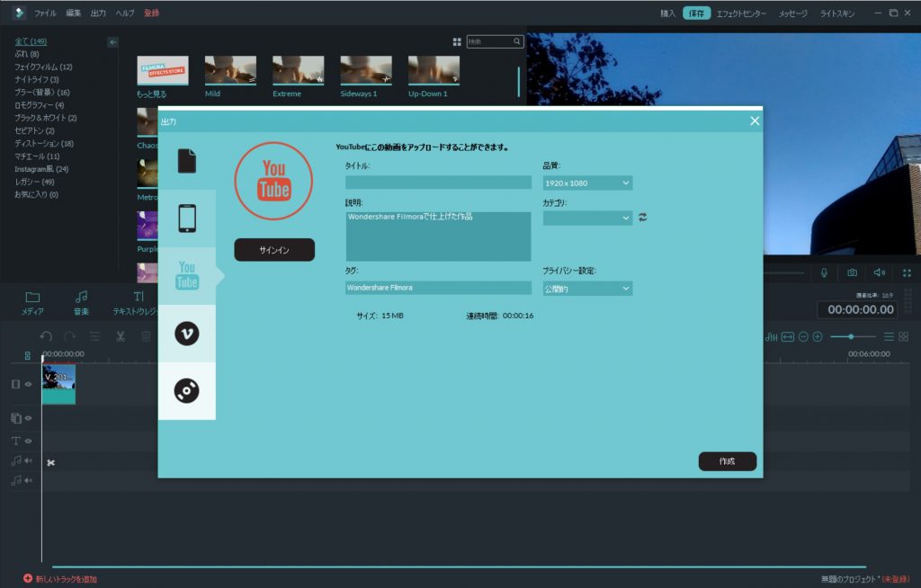Select the YouTube export tab in sidebar
Image resolution: width=921 pixels, height=588 pixels.
click(x=187, y=275)
